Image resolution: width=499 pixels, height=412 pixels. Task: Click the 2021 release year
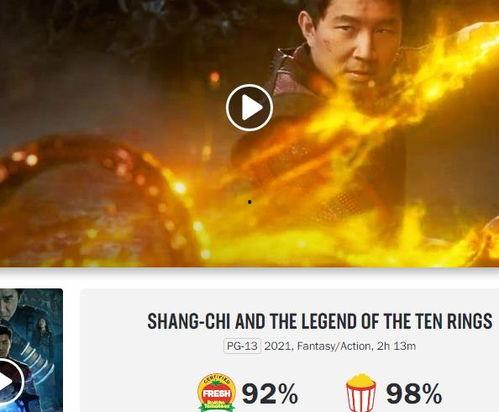pos(278,346)
